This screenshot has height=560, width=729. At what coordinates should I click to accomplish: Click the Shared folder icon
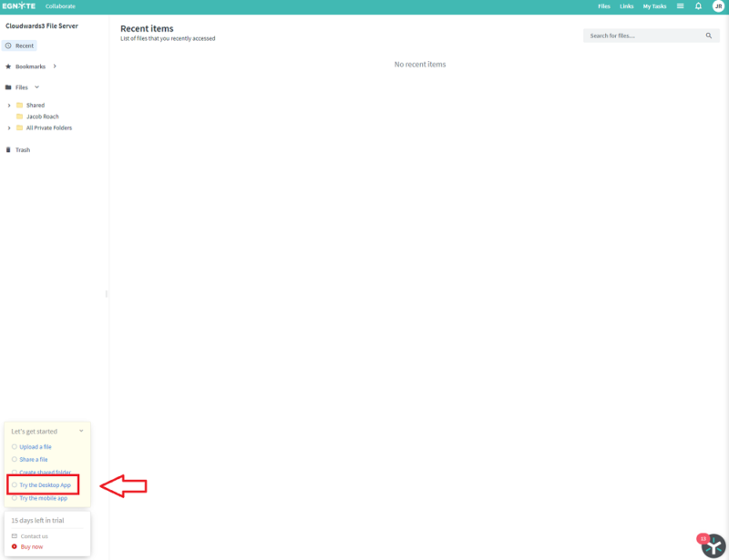click(19, 105)
